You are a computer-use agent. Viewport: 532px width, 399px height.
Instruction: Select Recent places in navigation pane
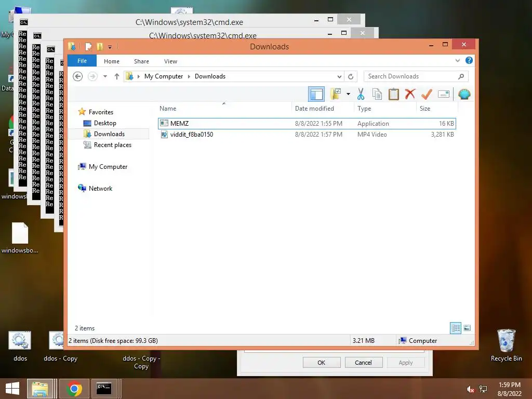[x=113, y=145]
